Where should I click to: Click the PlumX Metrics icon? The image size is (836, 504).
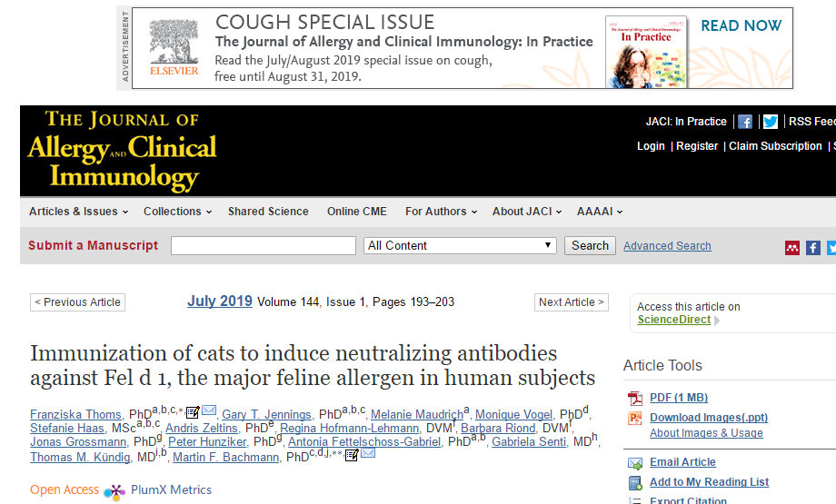pos(114,491)
